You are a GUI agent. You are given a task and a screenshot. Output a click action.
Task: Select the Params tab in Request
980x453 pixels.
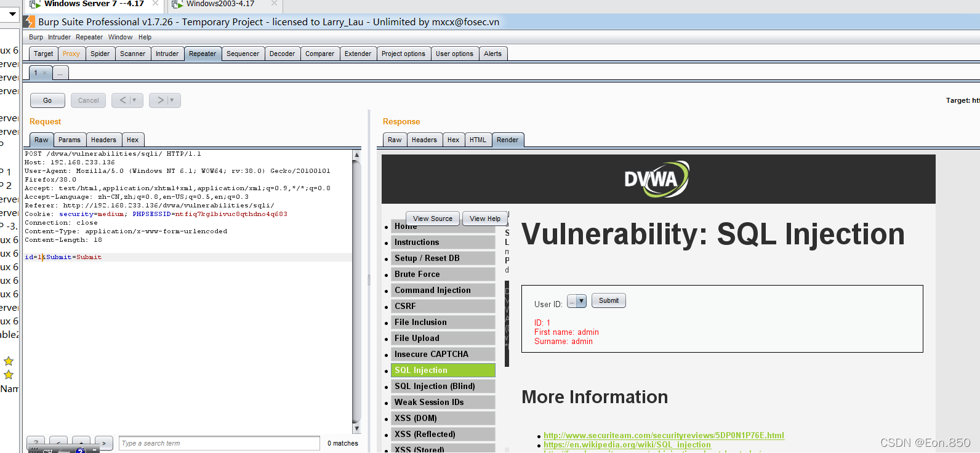[x=70, y=140]
